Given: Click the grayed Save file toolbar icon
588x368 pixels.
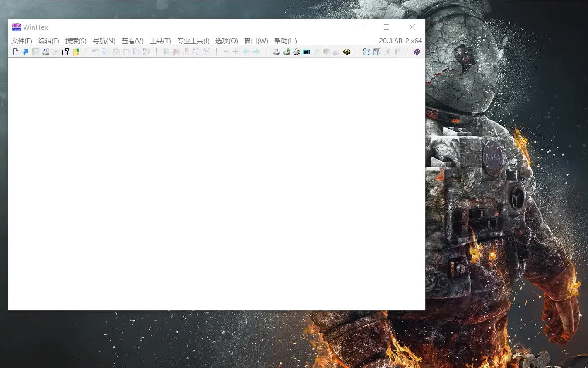Looking at the screenshot, I should 36,52.
